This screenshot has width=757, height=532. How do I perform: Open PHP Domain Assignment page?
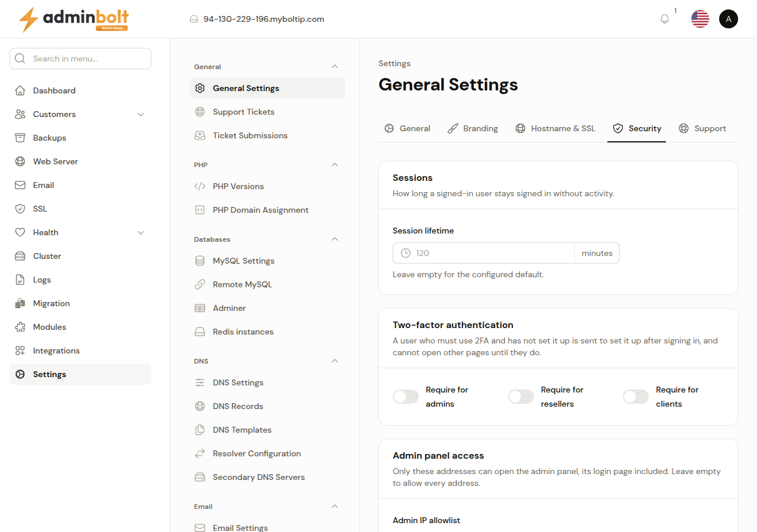point(267,210)
